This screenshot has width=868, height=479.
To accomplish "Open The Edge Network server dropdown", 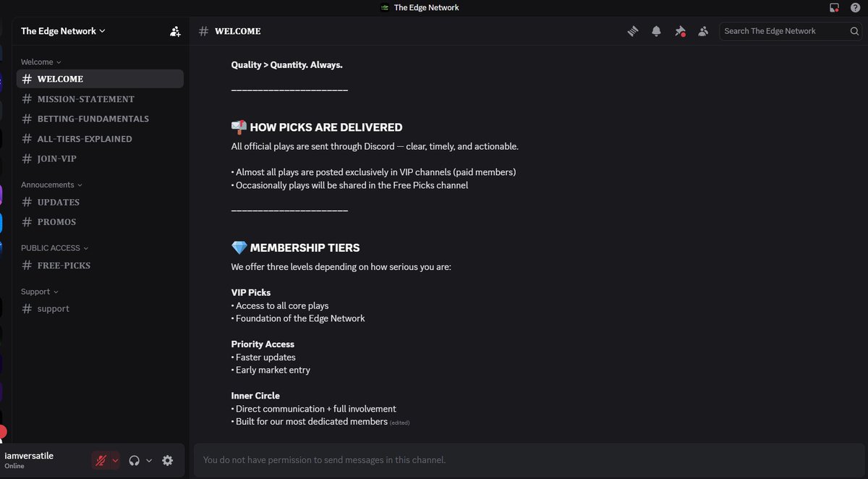I will coord(63,31).
